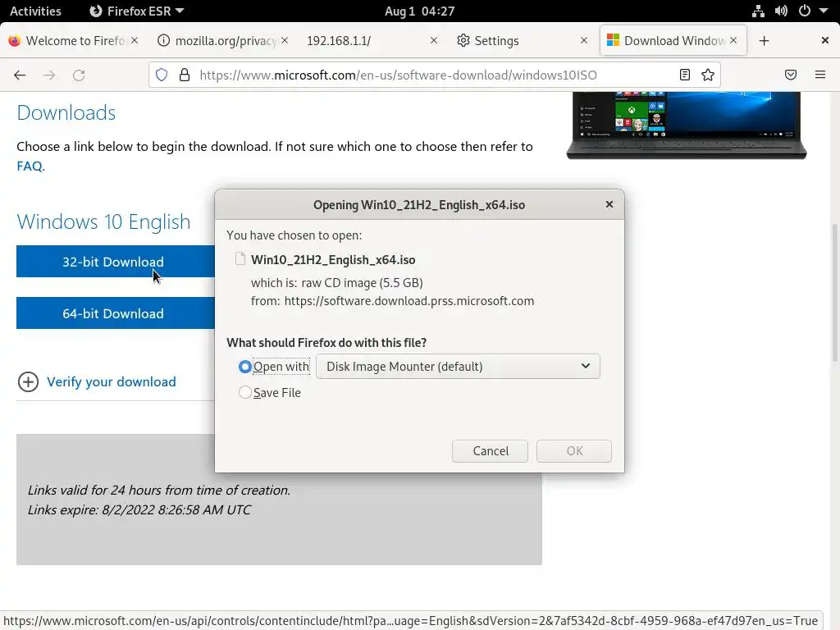This screenshot has height=630, width=840.
Task: Switch to Welcome to Firefox tab
Action: pyautogui.click(x=74, y=41)
